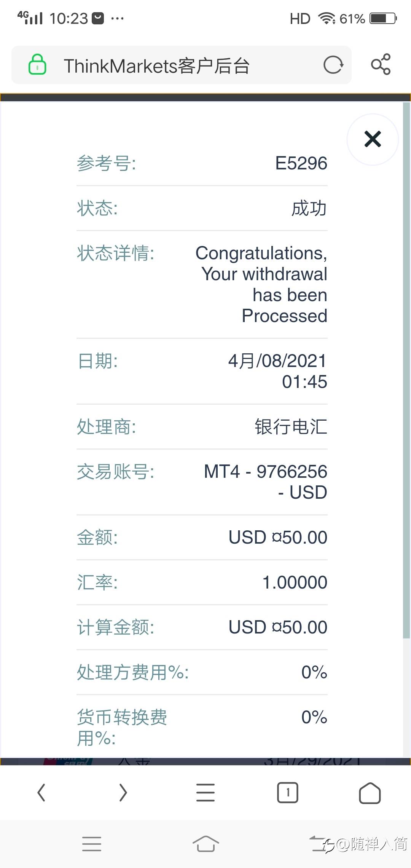This screenshot has height=868, width=411.
Task: Click the popup vertical scrollbar
Action: tap(406, 370)
